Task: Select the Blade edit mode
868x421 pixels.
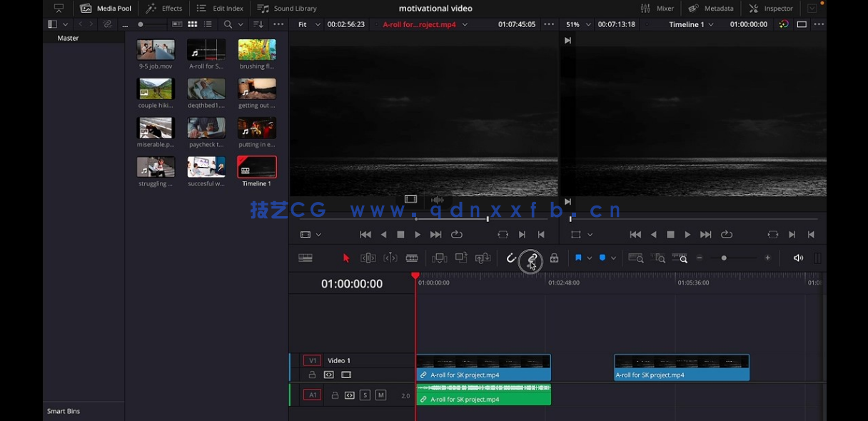Action: 411,258
